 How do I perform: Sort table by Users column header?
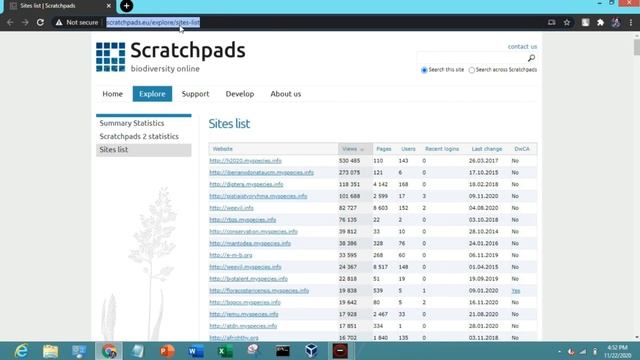click(408, 149)
